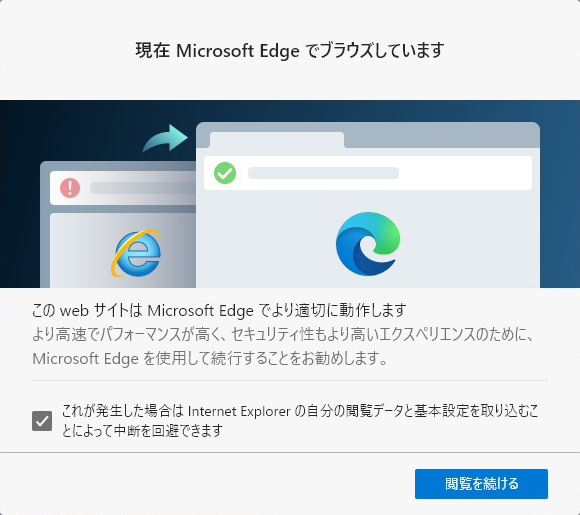Click the Internet Explorer logo

tap(136, 253)
